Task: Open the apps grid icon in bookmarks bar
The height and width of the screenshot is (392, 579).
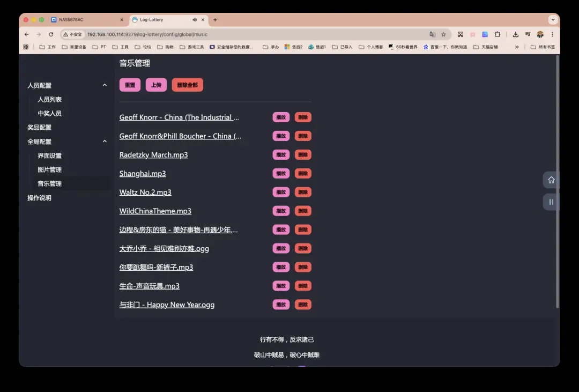Action: 26,47
